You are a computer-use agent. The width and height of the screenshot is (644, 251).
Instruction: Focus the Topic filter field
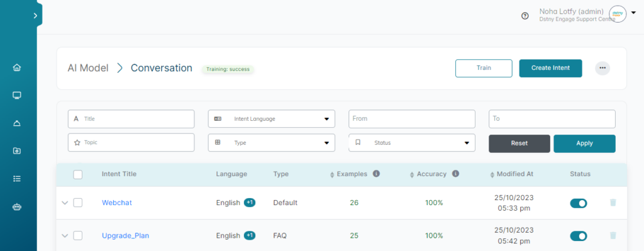click(x=131, y=143)
